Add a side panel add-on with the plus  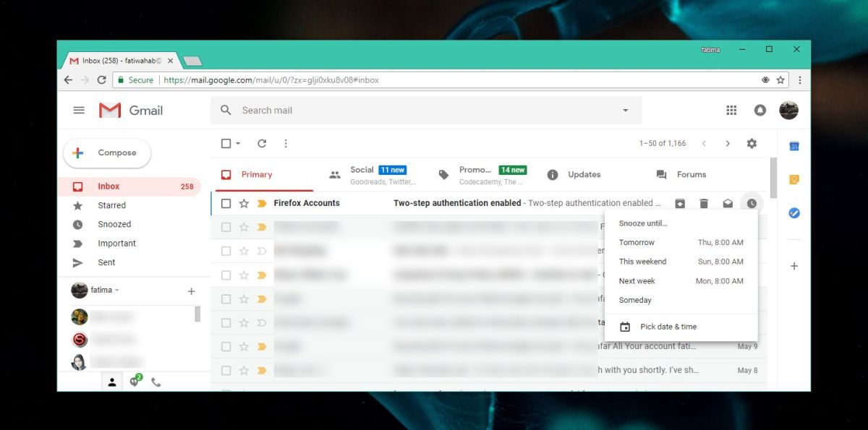794,266
